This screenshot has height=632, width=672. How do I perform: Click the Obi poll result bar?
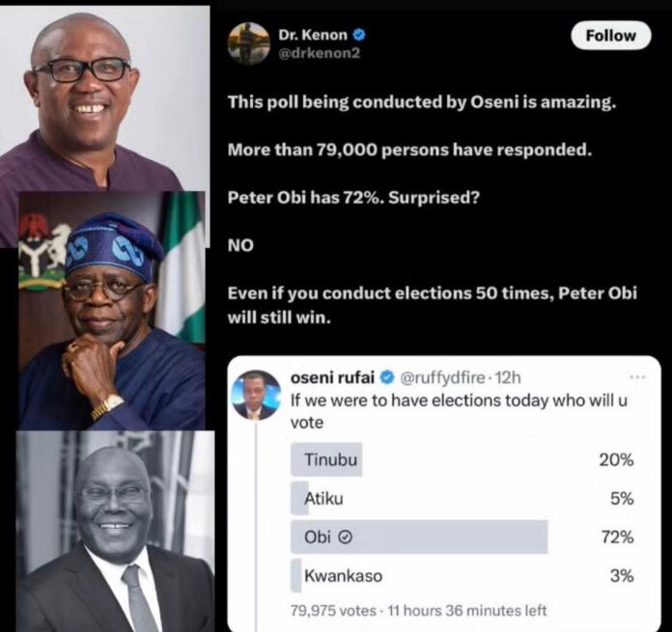(419, 536)
